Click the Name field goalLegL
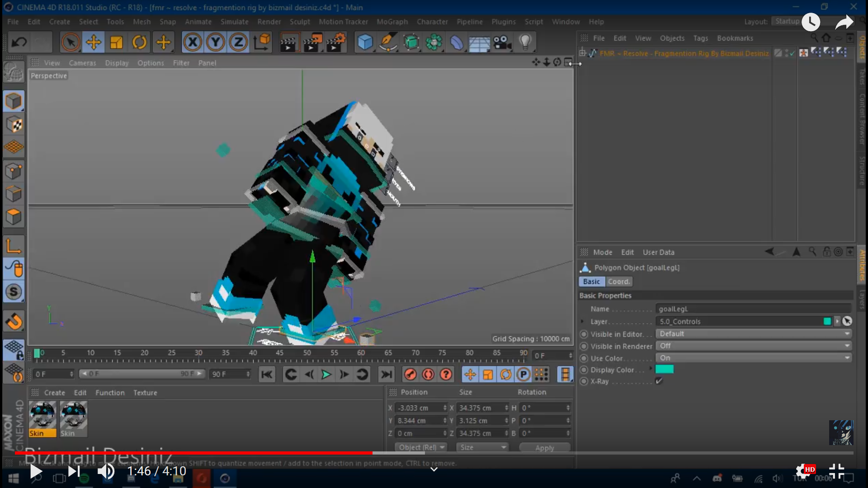The width and height of the screenshot is (868, 488). point(754,309)
